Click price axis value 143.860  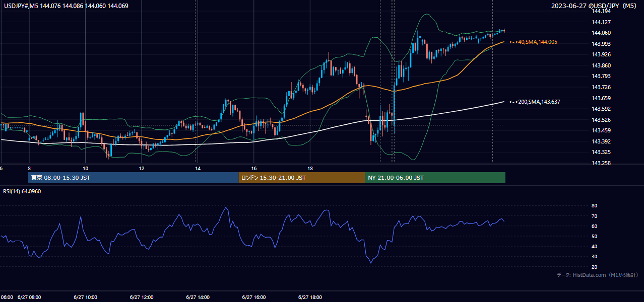click(601, 65)
